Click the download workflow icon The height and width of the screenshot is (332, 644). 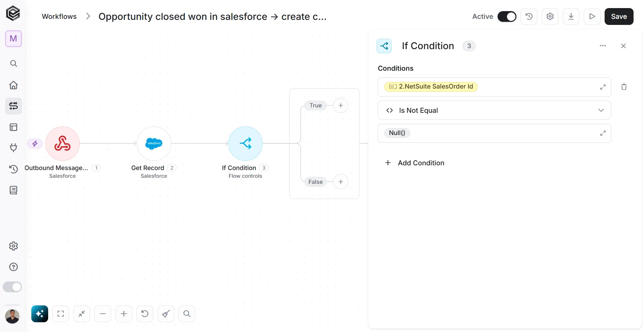click(571, 16)
